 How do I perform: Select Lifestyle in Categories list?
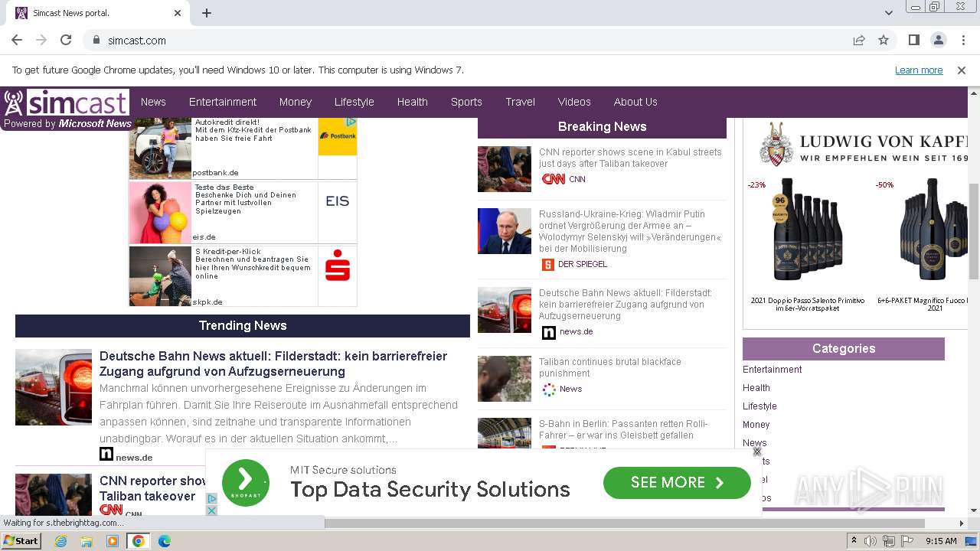pyautogui.click(x=759, y=406)
